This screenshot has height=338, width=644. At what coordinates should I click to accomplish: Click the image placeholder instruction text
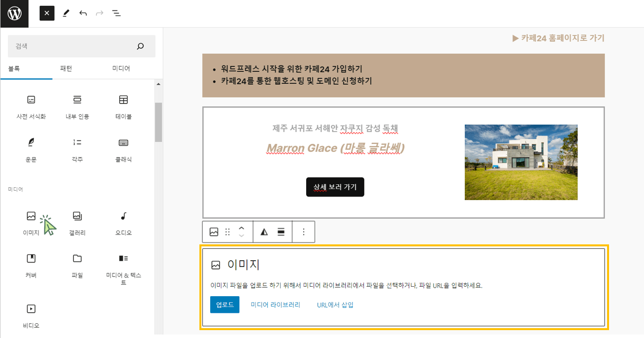pos(346,285)
